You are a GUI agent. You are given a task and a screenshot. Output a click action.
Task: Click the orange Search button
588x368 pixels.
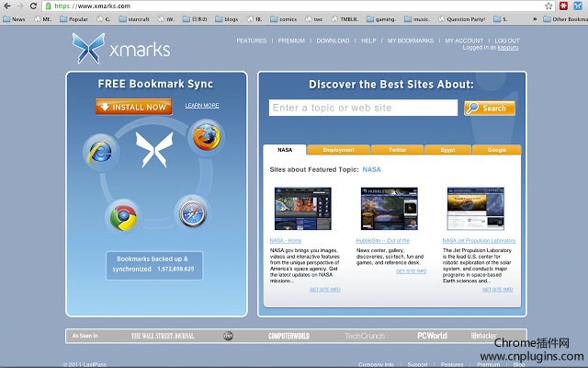pyautogui.click(x=490, y=109)
